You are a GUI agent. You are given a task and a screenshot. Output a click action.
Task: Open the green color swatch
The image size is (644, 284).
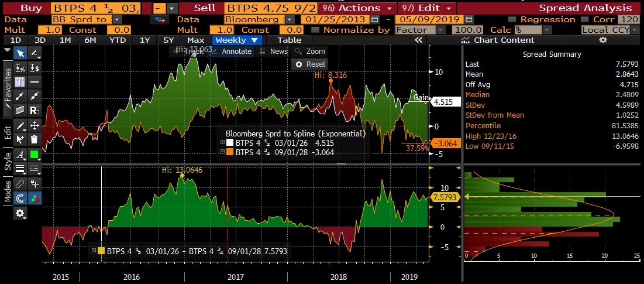tap(35, 155)
